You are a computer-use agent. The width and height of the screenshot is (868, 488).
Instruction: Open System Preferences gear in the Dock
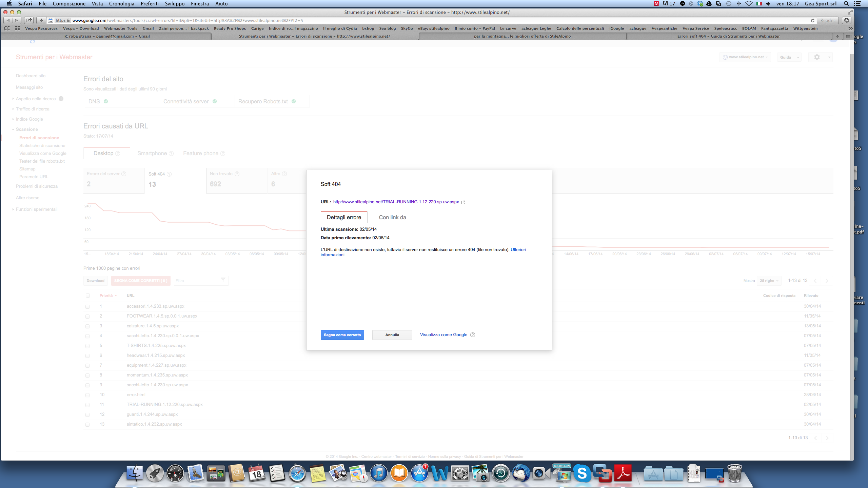pos(460,473)
